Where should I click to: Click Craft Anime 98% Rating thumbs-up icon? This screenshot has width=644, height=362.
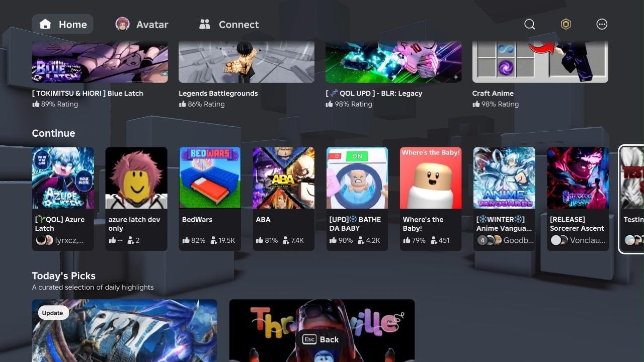(476, 104)
